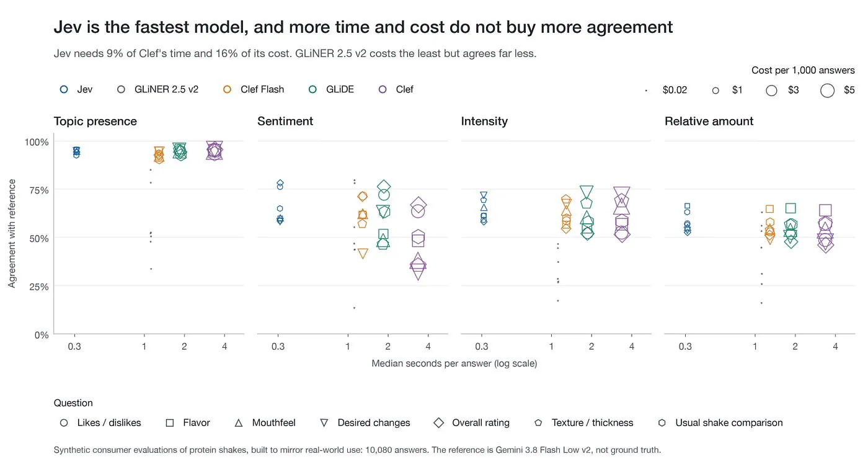Click the Likes / dislikes circle symbol
Screen dimensions: 868x467
64,423
